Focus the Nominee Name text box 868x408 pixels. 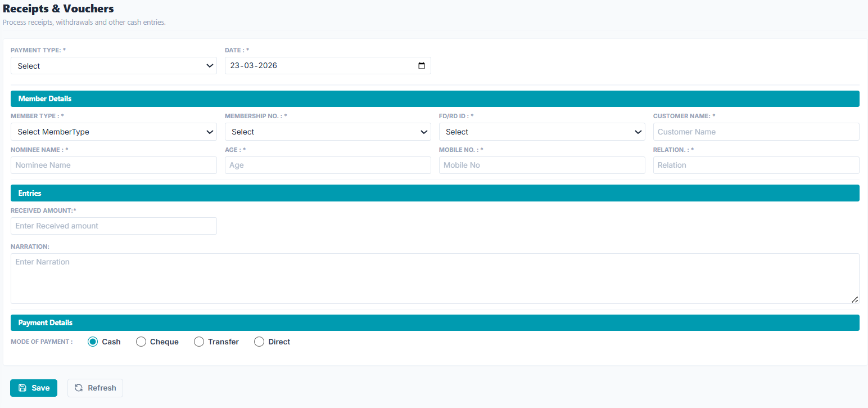click(x=114, y=165)
